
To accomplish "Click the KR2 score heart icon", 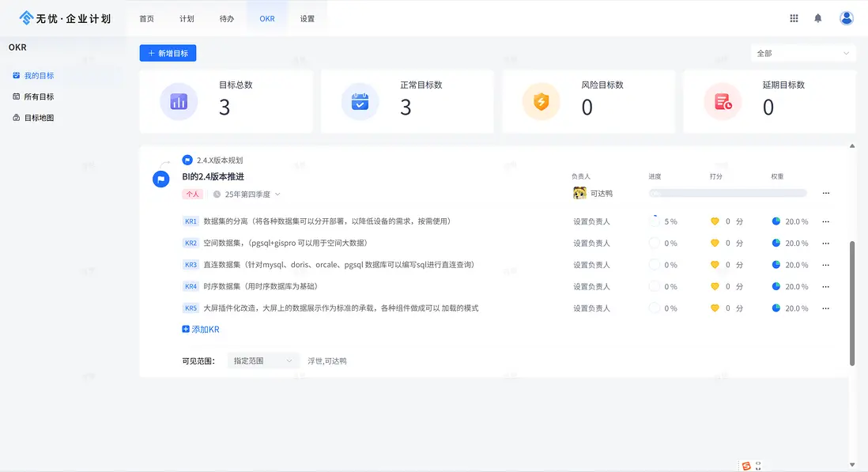I will pyautogui.click(x=715, y=244).
